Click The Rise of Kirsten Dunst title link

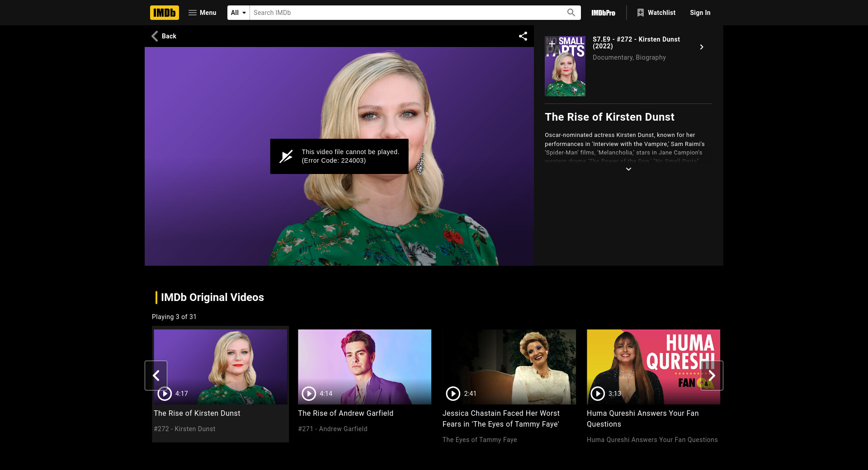pyautogui.click(x=197, y=413)
